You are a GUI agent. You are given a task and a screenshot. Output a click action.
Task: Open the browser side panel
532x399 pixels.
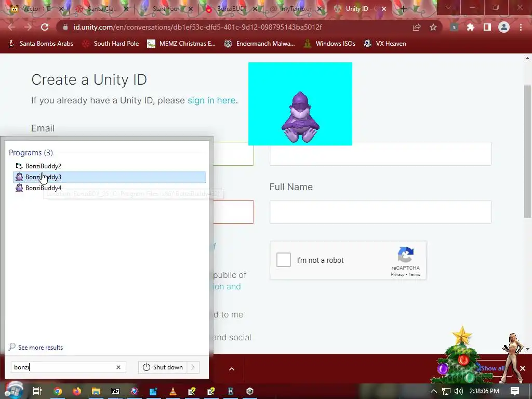pyautogui.click(x=487, y=27)
